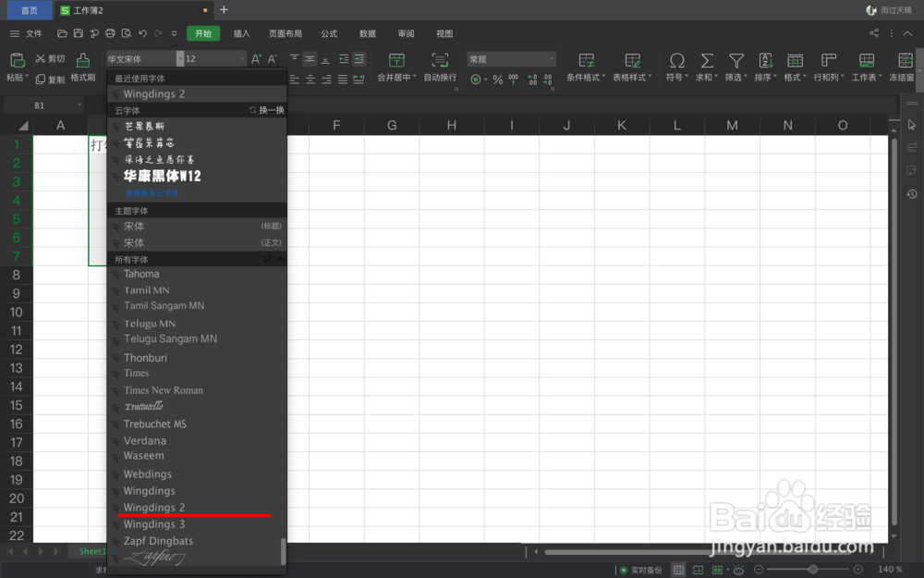Click the Sort A-Z icon

(765, 60)
